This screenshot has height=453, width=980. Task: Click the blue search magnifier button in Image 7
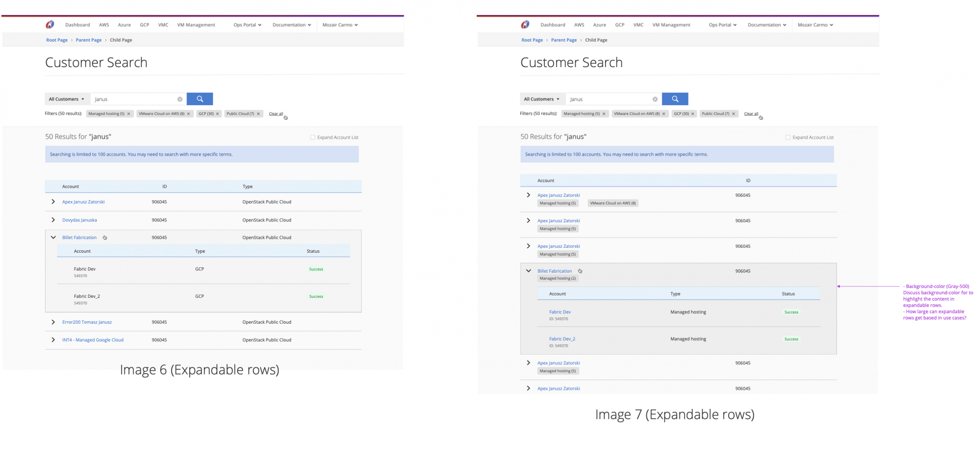(x=675, y=99)
